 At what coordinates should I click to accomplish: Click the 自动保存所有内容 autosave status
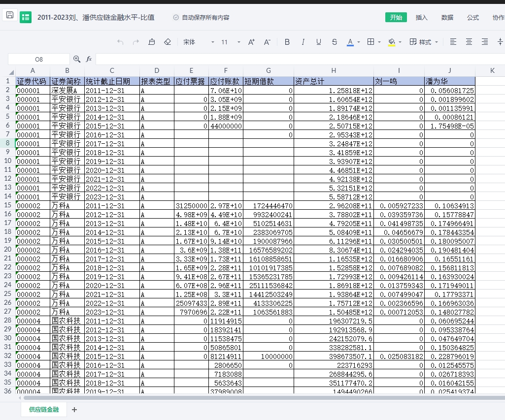tap(202, 17)
